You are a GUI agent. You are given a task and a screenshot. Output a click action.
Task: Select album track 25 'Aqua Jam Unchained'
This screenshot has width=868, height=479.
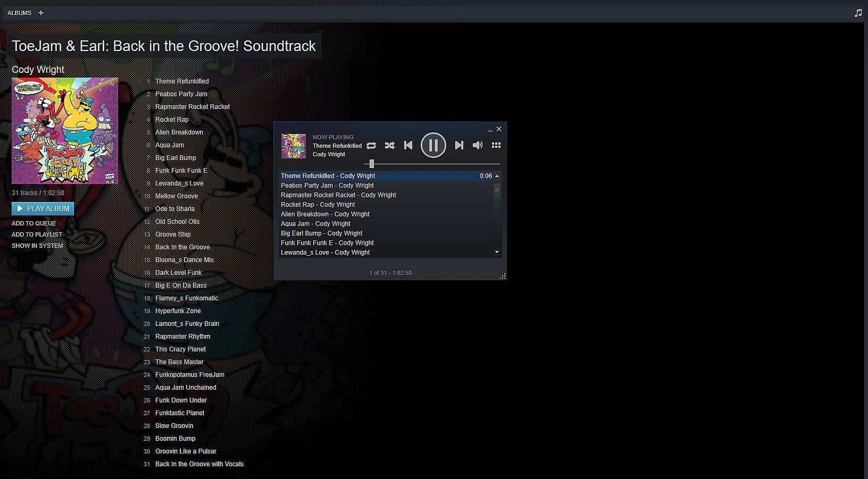tap(186, 388)
